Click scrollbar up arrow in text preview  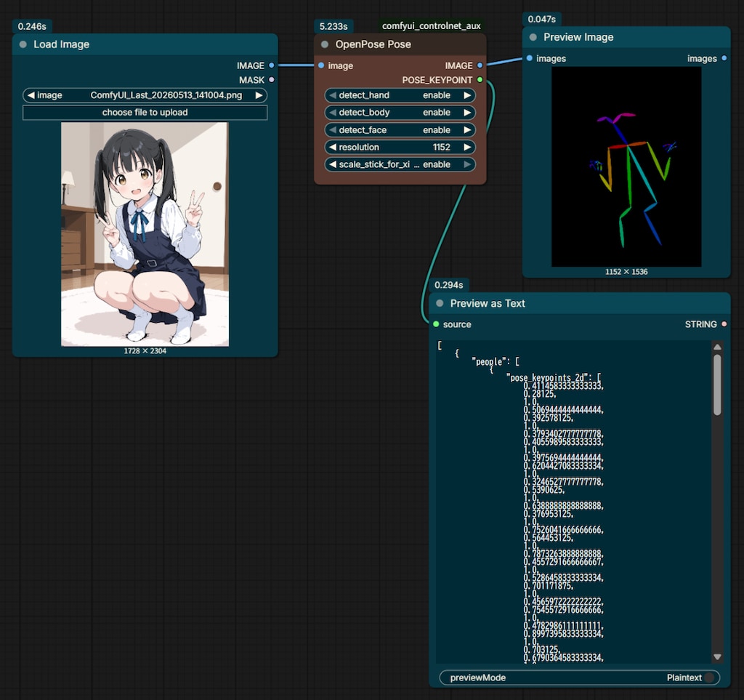click(717, 347)
